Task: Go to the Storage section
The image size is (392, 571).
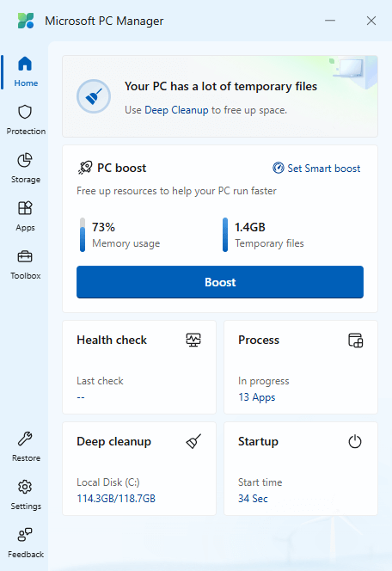Action: [x=26, y=169]
